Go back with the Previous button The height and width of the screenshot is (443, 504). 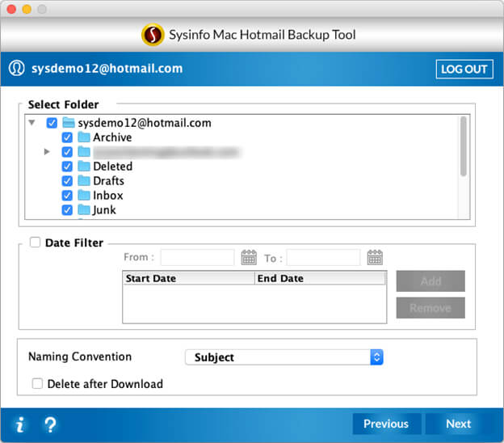pos(387,424)
